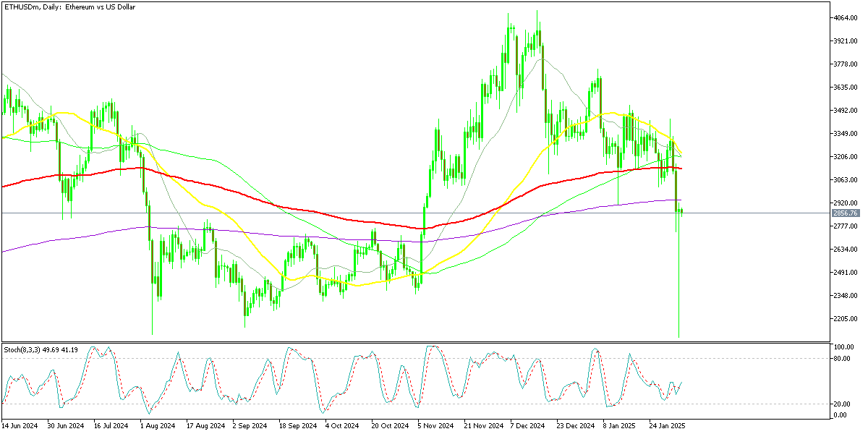The image size is (868, 434).
Task: Click the Stoch(8,3,3) indicator label
Action: tap(41, 349)
